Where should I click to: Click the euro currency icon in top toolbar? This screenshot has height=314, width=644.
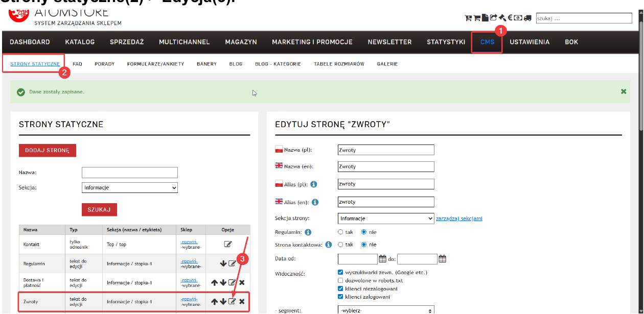pyautogui.click(x=510, y=18)
